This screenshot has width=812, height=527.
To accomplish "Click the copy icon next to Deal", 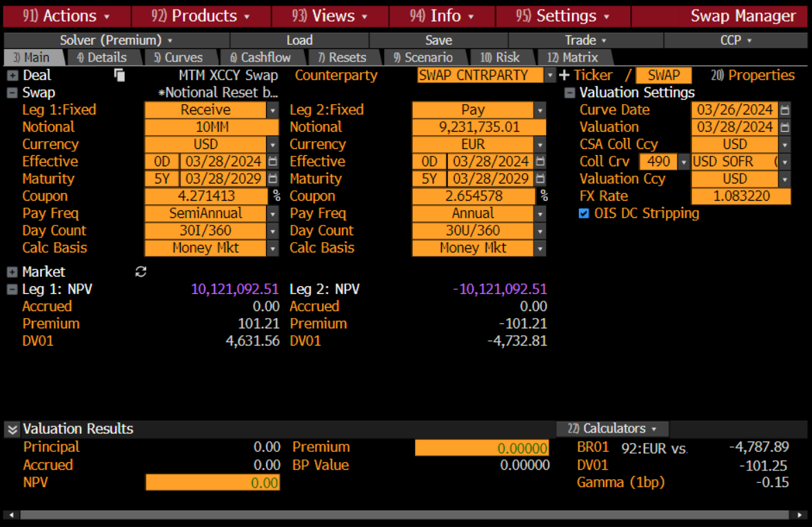I will click(119, 75).
